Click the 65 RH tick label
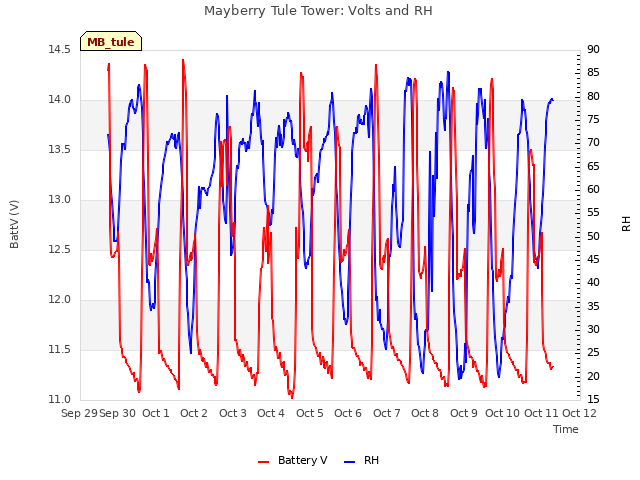Image resolution: width=640 pixels, height=480 pixels. coord(593,167)
